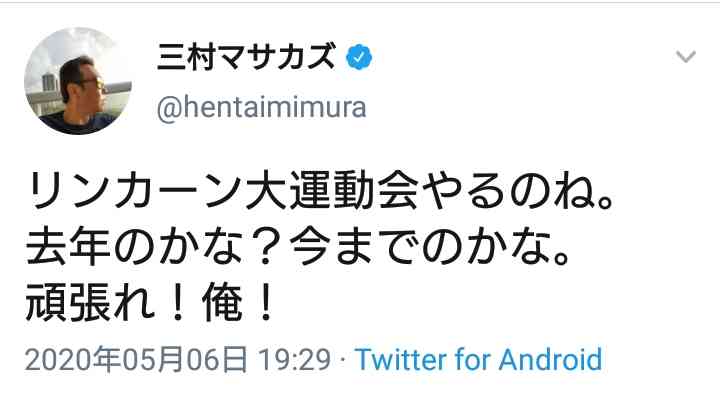Screen dimensions: 720x396
Task: Select the tweet line 去年のかな？今までのかな。
Action: pyautogui.click(x=298, y=248)
